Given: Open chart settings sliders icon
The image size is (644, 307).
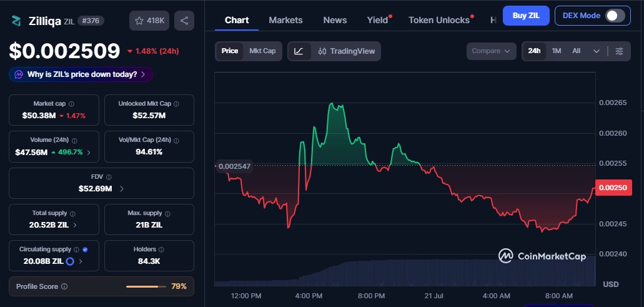Looking at the screenshot, I should pyautogui.click(x=620, y=51).
